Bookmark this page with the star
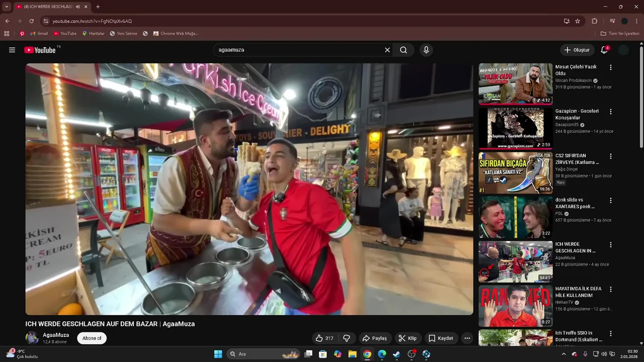This screenshot has width=644, height=362. (x=578, y=21)
